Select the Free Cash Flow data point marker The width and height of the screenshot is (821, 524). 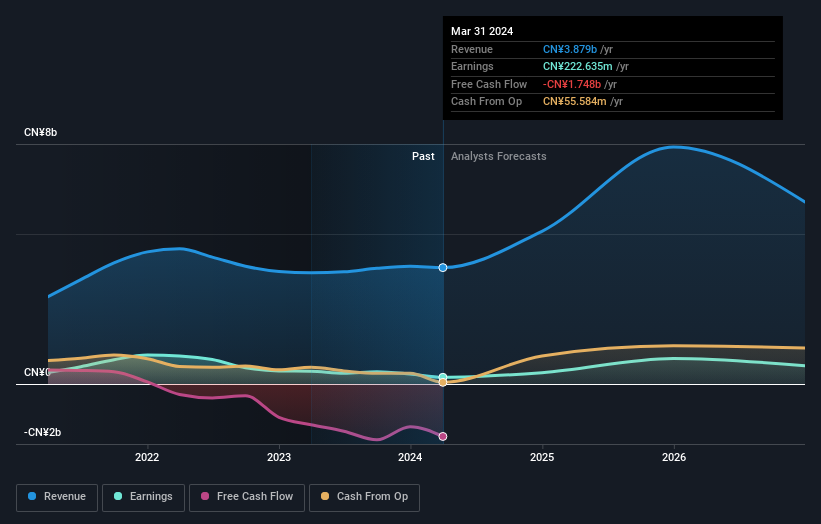pyautogui.click(x=443, y=437)
